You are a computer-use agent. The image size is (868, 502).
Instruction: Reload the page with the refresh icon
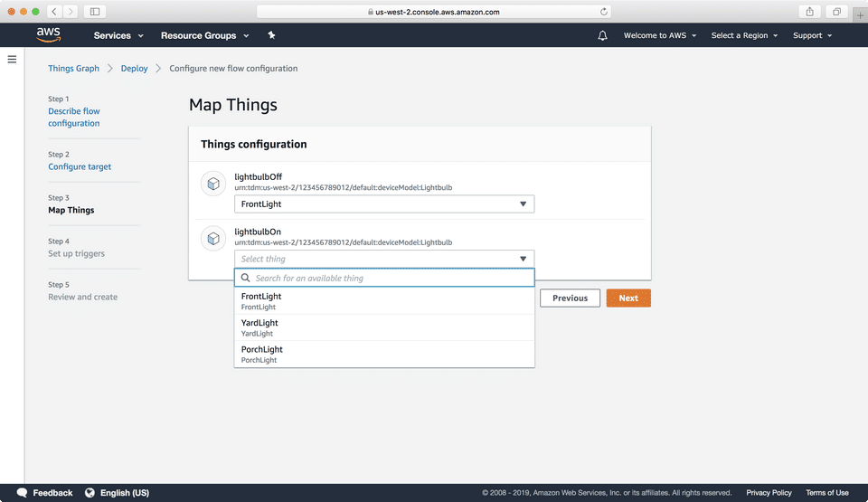click(x=603, y=12)
